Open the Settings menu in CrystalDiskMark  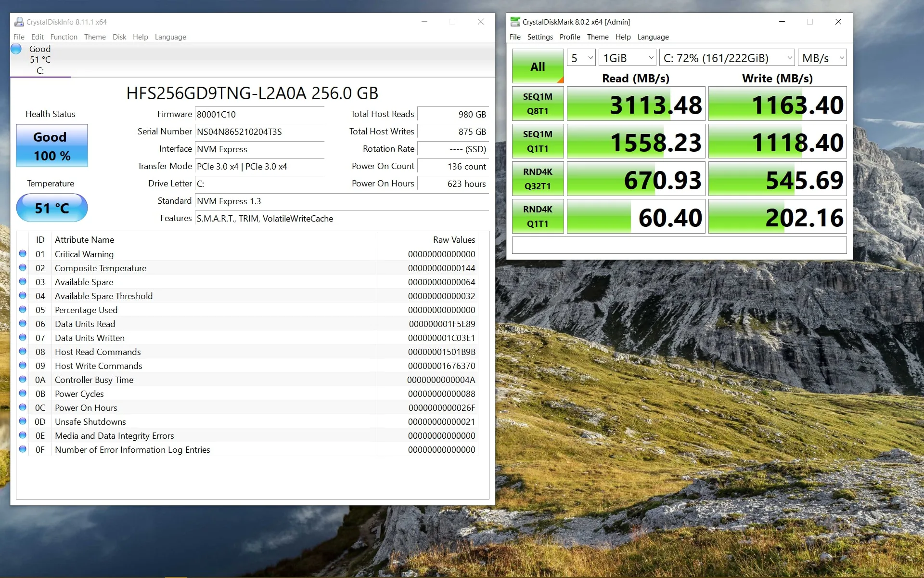540,37
